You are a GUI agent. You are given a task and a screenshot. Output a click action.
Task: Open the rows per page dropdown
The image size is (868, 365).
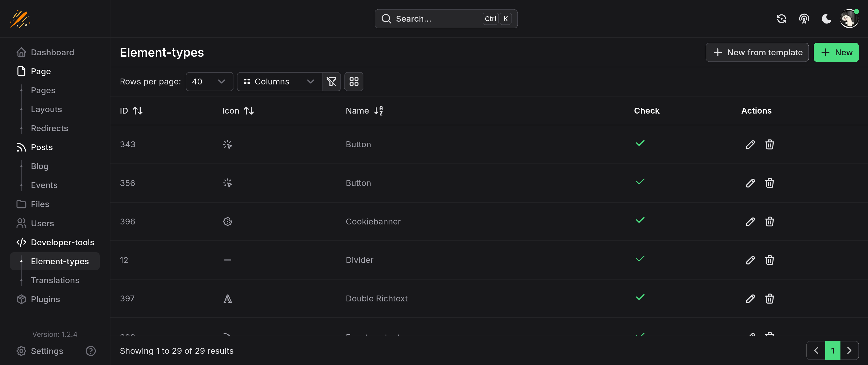pyautogui.click(x=209, y=81)
